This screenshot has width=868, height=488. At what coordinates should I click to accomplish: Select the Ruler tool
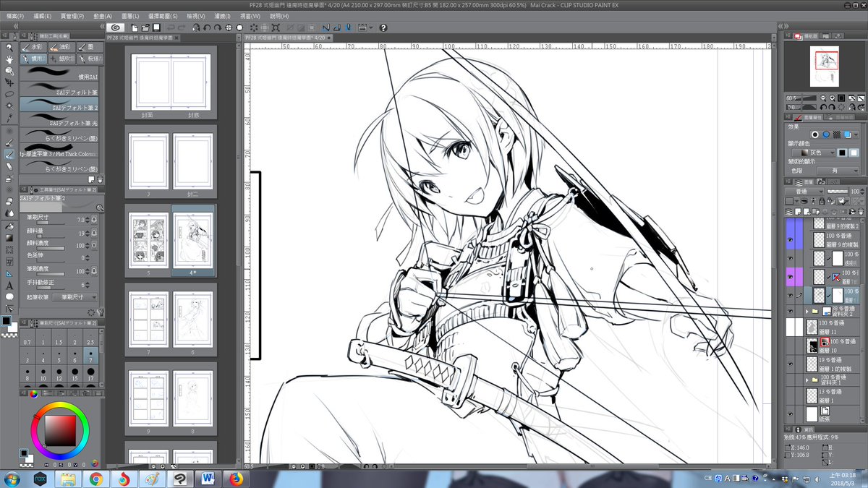coord(9,273)
